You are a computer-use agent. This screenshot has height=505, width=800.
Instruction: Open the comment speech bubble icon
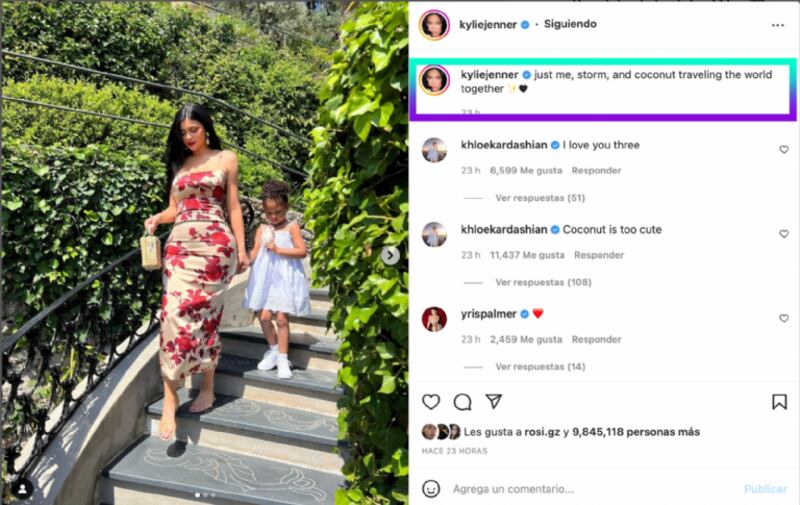pos(462,402)
